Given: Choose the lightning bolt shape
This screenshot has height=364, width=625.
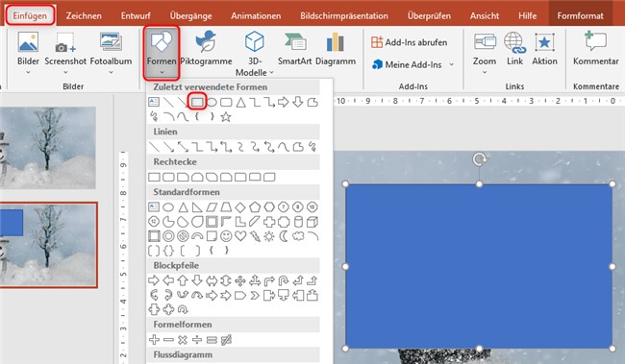Looking at the screenshot, I should pos(255,236).
